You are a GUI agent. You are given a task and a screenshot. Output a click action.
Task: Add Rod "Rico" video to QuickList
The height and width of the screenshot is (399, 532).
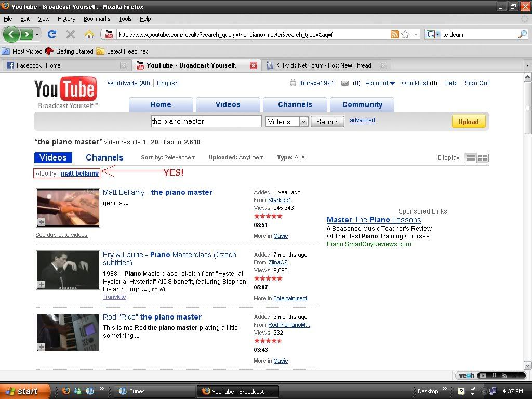coord(41,347)
